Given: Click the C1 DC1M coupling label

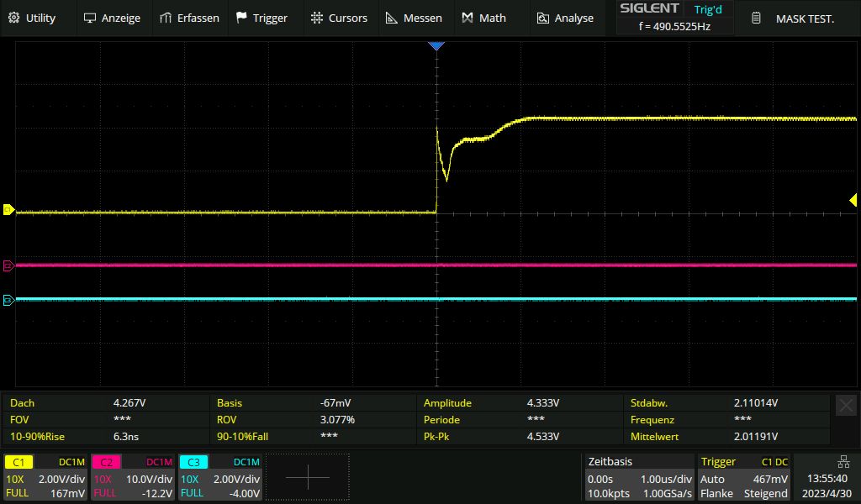Looking at the screenshot, I should pos(71,462).
